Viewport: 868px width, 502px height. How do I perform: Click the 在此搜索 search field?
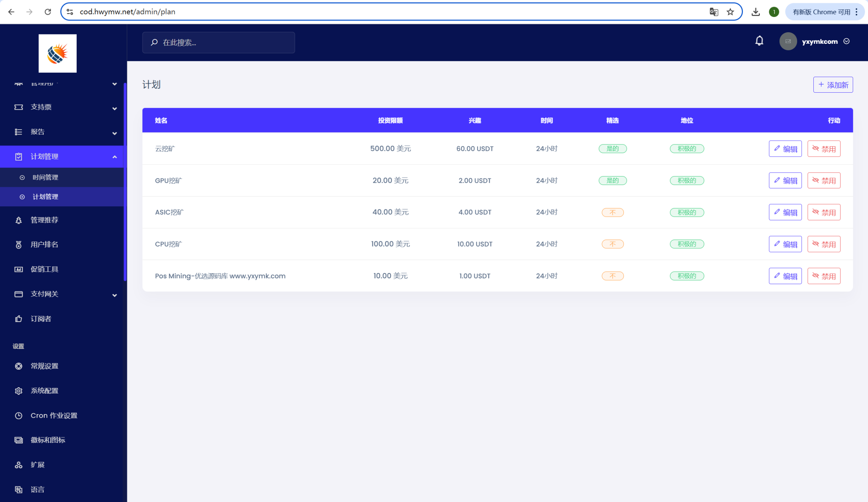click(218, 43)
